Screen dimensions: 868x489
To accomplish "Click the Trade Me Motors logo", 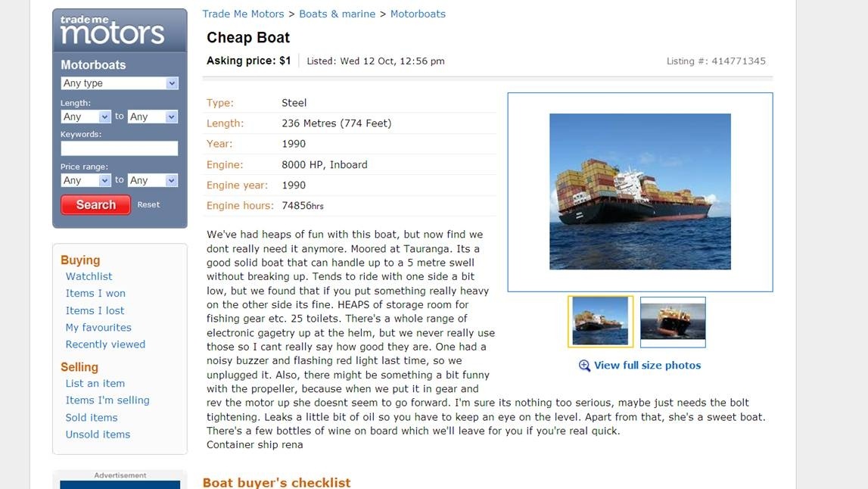I will point(112,30).
